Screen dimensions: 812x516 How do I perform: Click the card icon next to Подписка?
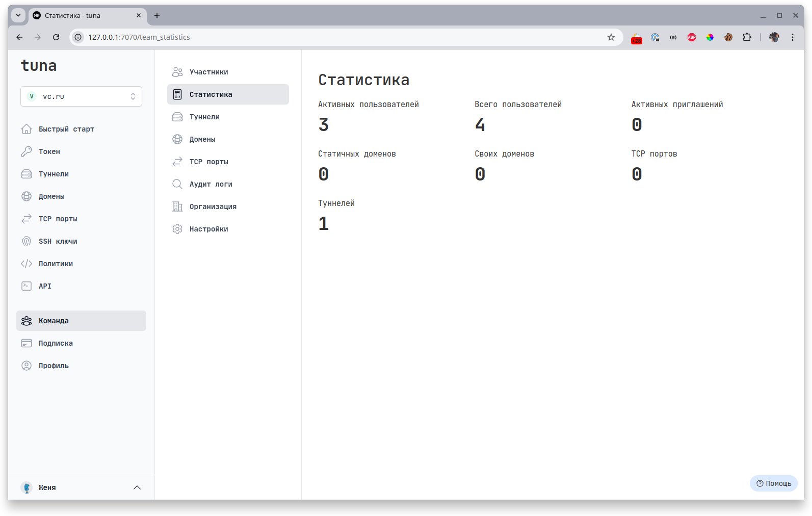point(27,343)
